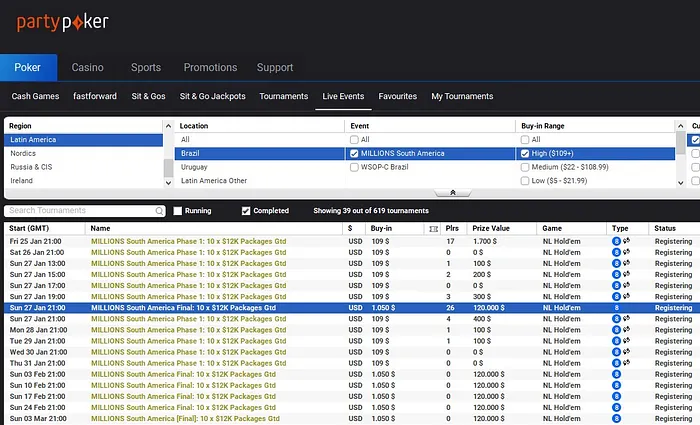The width and height of the screenshot is (700, 425).
Task: Open the Casino tab
Action: tap(87, 68)
